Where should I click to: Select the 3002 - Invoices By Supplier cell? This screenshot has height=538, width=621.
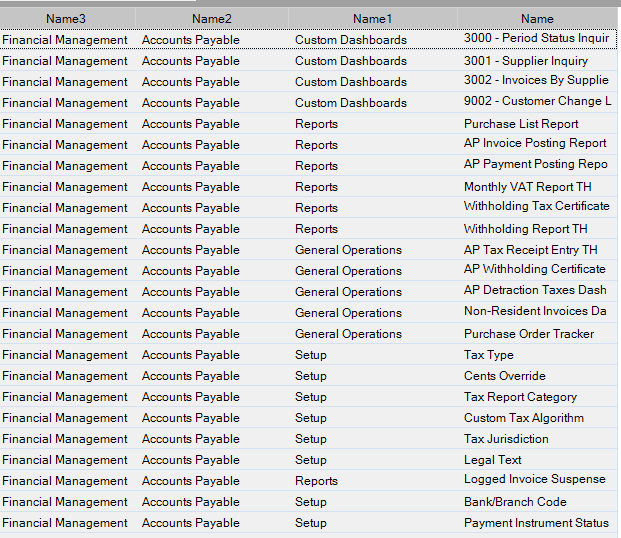click(x=537, y=82)
